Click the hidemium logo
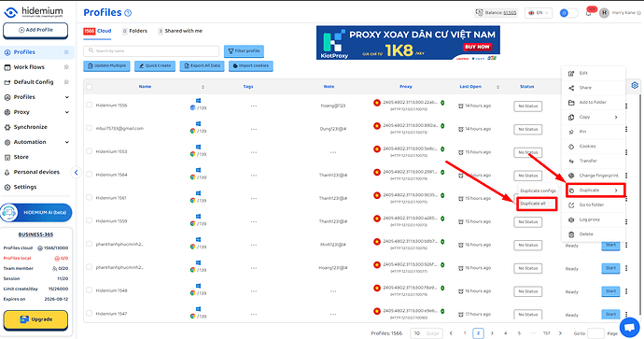The image size is (644, 339). pyautogui.click(x=34, y=12)
